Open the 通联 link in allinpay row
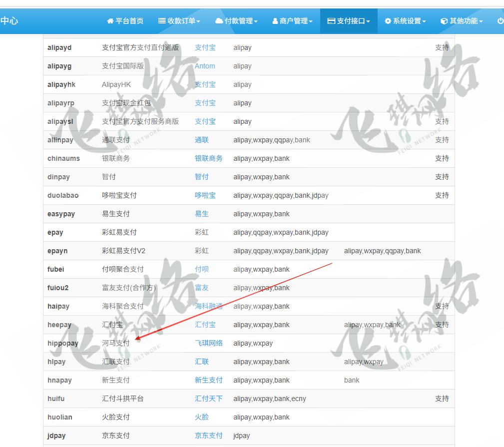Image resolution: width=504 pixels, height=447 pixels. click(x=201, y=140)
